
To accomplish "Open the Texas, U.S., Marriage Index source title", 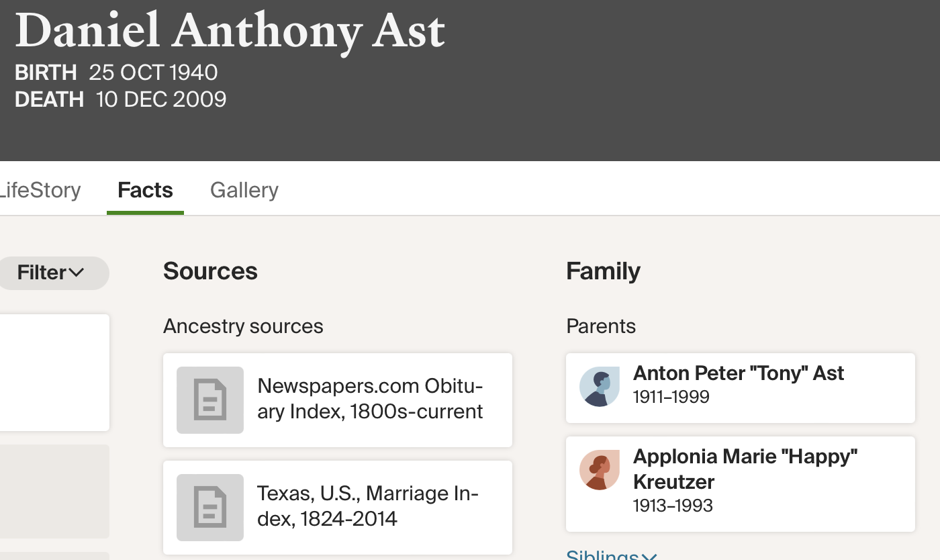I will (x=367, y=506).
